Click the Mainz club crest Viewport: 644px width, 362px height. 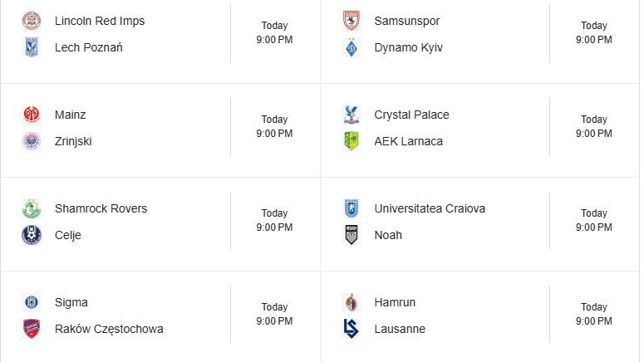[32, 115]
